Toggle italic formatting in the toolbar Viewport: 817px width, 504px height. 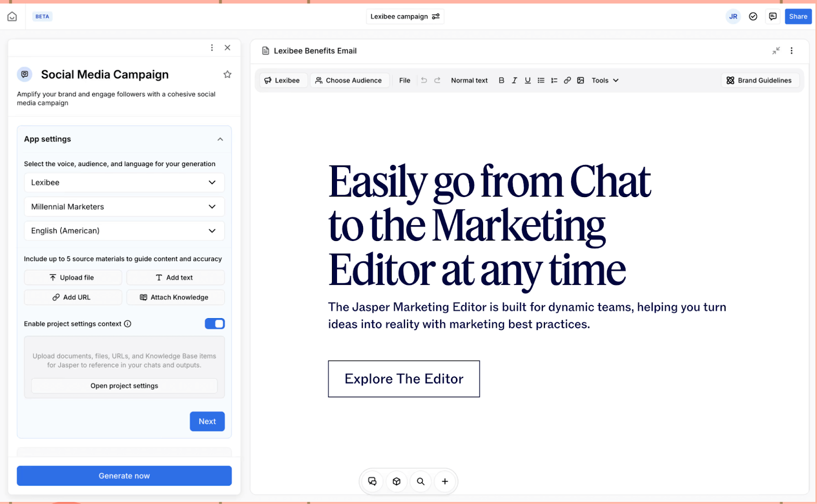tap(514, 80)
